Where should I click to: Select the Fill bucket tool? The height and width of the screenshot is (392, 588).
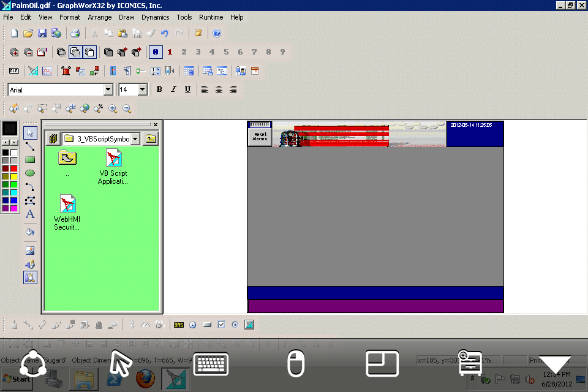[x=30, y=232]
